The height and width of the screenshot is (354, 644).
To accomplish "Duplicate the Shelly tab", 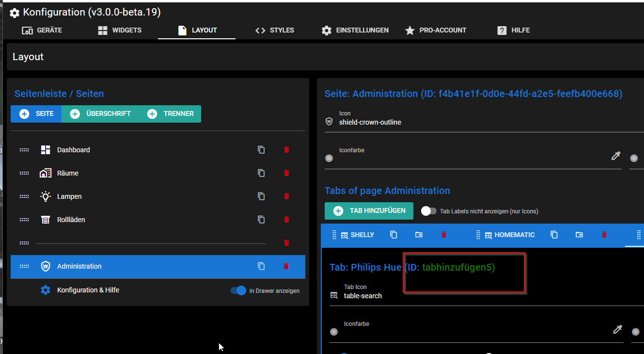I will [393, 235].
